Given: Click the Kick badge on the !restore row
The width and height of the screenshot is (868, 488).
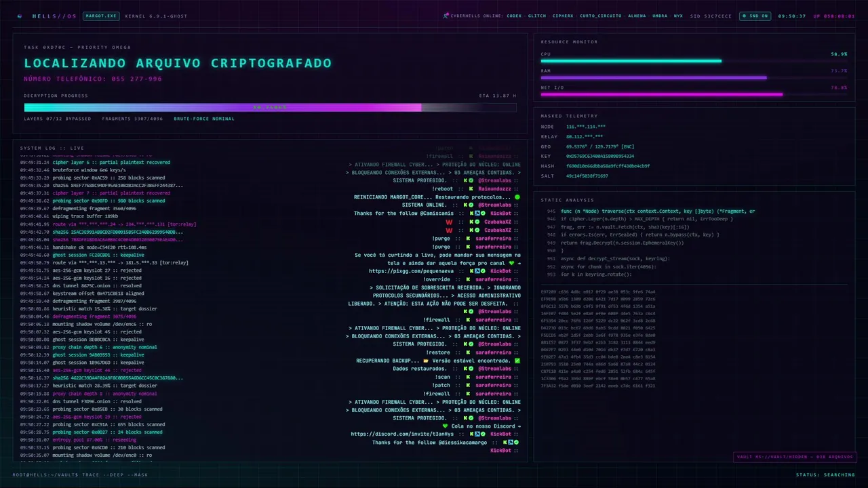Looking at the screenshot, I should [x=469, y=352].
